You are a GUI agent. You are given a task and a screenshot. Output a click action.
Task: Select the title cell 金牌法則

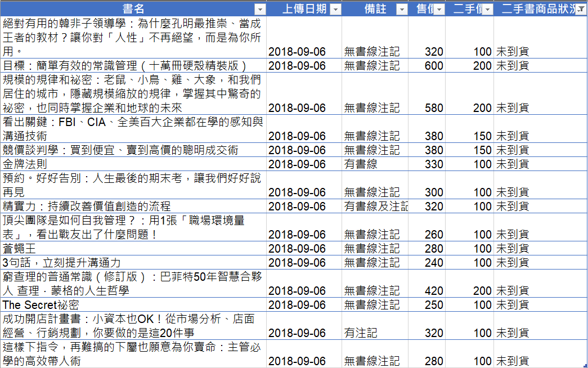[133, 164]
